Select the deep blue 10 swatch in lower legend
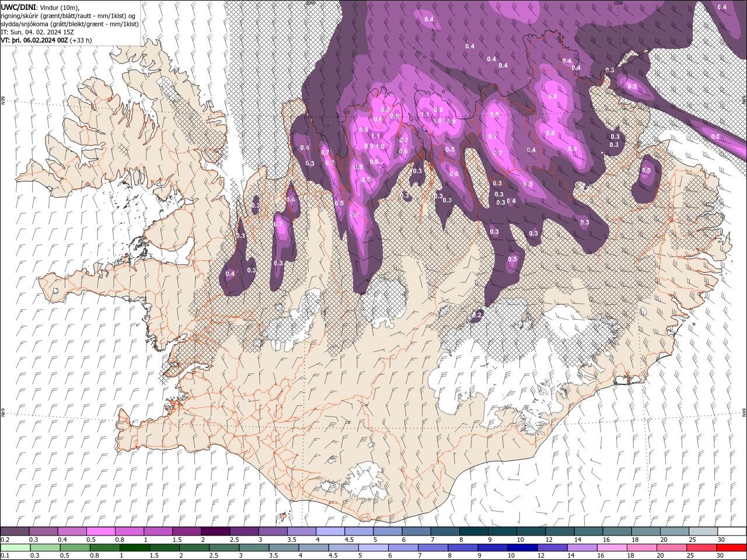Viewport: 747px width, 560px height. pyautogui.click(x=522, y=548)
